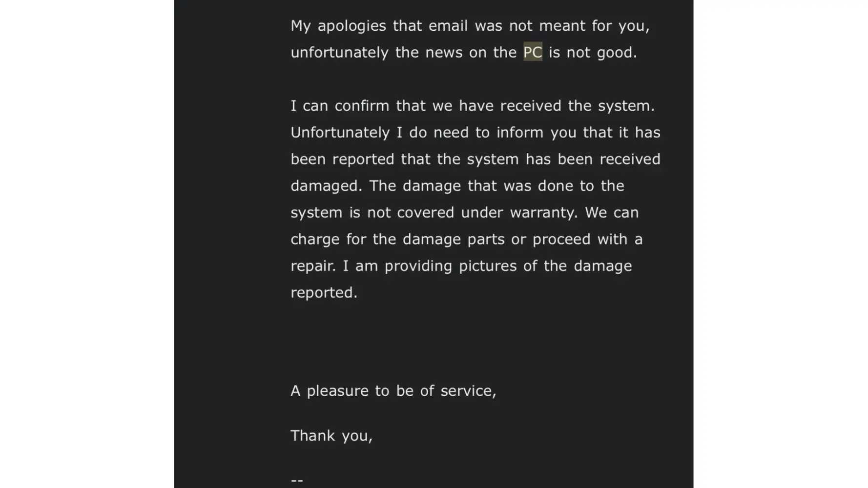Click the highlighted word "PC"
Viewport: 868px width, 488px height.
click(x=533, y=52)
